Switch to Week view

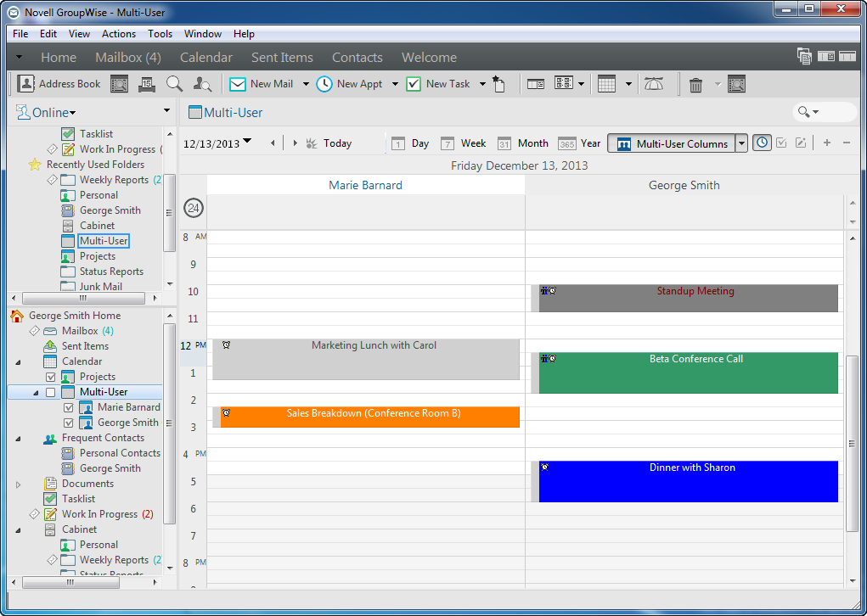464,143
